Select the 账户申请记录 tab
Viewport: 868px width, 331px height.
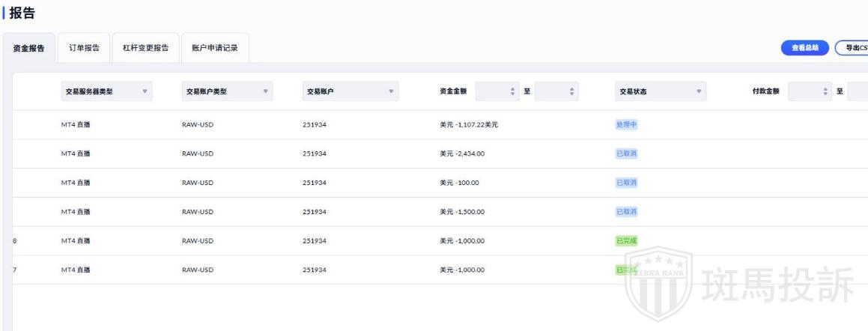coord(215,48)
